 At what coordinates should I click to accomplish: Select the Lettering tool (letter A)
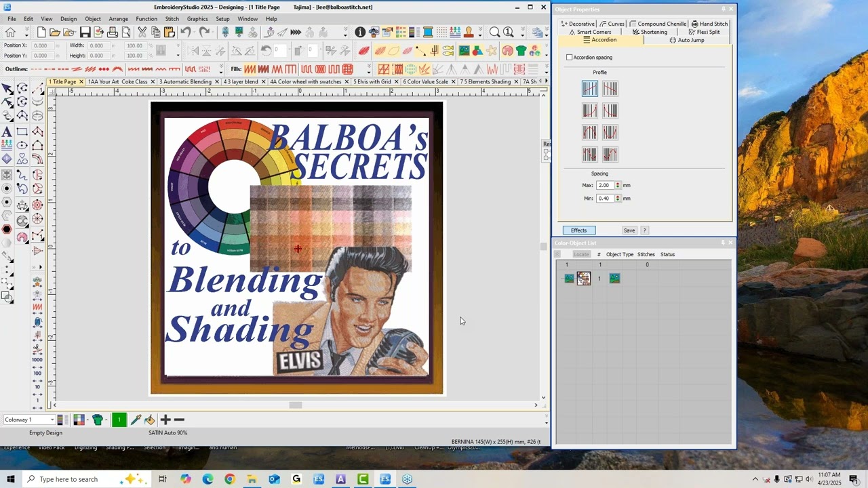pos(7,131)
